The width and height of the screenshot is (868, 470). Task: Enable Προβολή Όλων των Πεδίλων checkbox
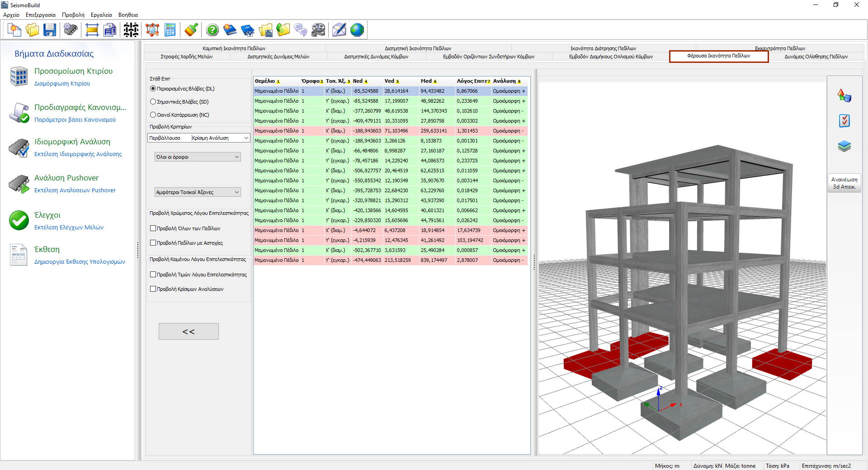click(153, 228)
